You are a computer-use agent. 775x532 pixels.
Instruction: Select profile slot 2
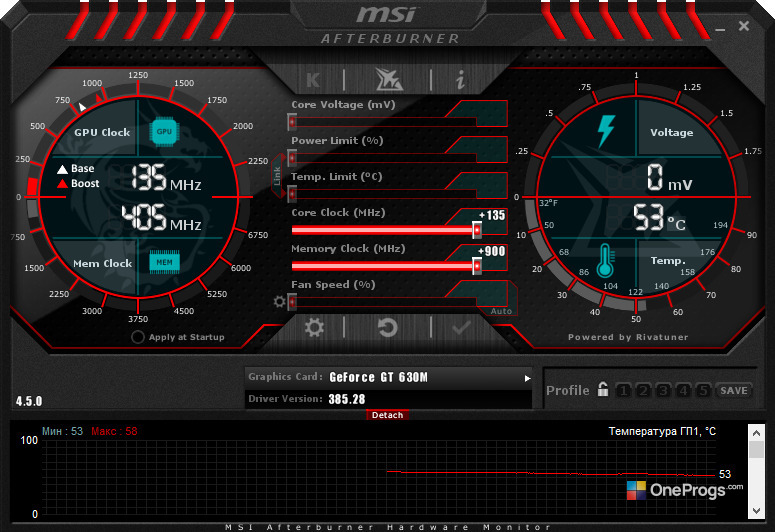pyautogui.click(x=644, y=391)
